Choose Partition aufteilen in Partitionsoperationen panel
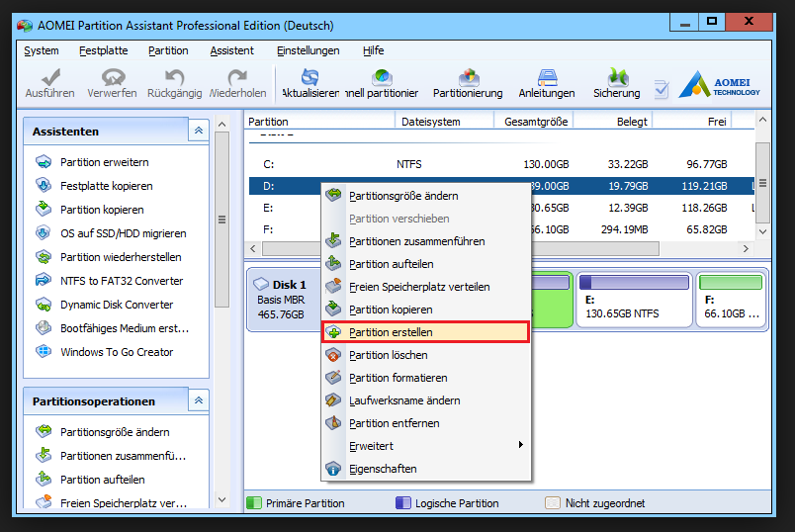 103,480
